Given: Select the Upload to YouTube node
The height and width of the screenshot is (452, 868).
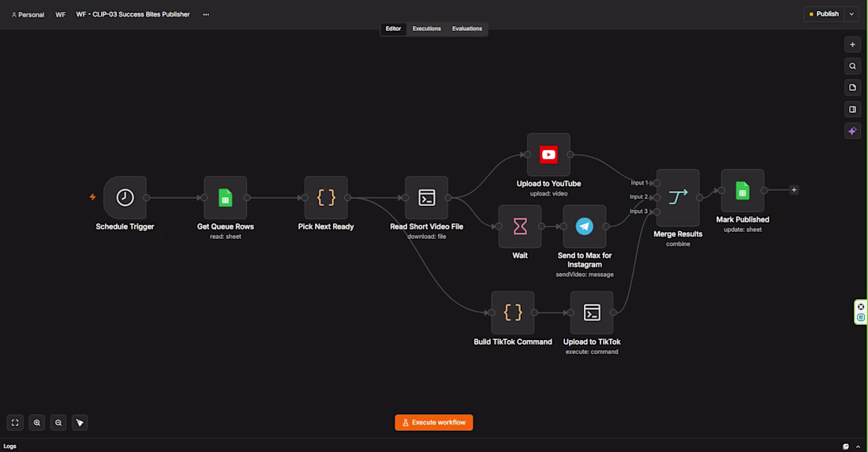Looking at the screenshot, I should click(x=548, y=155).
